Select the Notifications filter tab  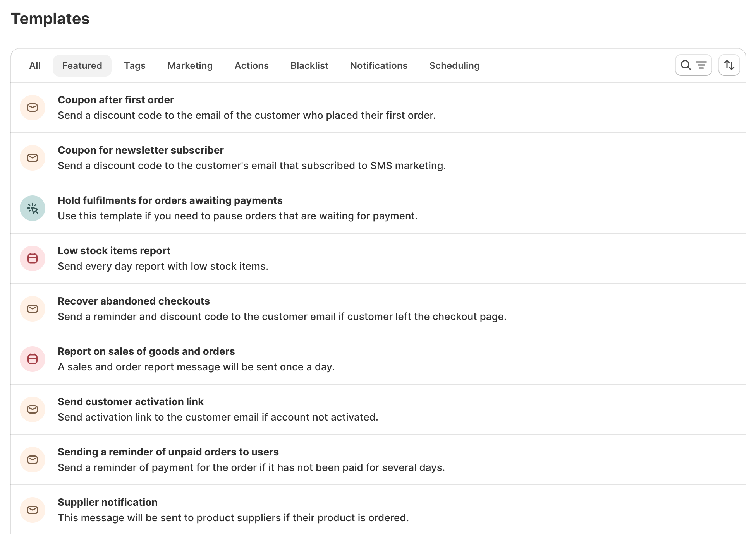(379, 65)
